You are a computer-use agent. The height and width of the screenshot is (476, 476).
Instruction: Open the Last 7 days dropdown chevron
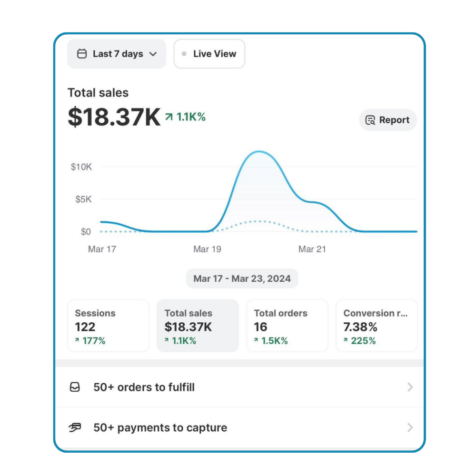(153, 54)
